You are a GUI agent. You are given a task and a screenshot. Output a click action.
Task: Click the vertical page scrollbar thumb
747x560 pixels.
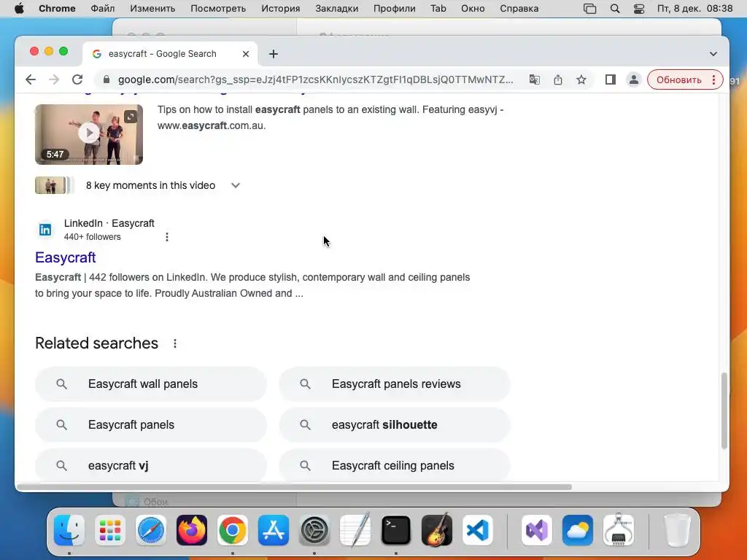724,411
